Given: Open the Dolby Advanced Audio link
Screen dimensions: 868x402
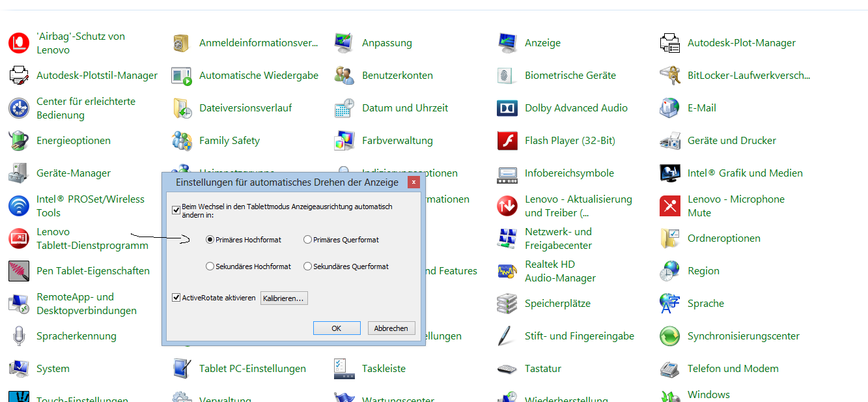Looking at the screenshot, I should click(576, 108).
